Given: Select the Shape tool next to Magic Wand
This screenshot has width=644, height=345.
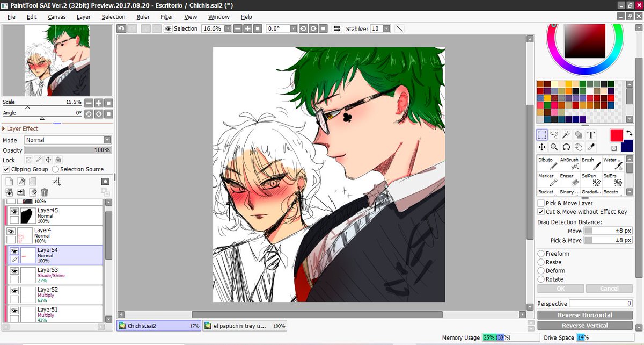Looking at the screenshot, I should (579, 135).
